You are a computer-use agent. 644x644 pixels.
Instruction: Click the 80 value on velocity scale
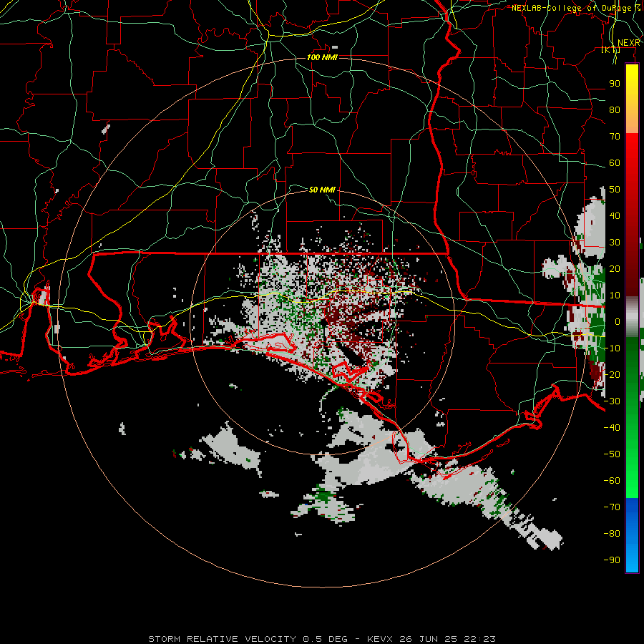pos(615,110)
